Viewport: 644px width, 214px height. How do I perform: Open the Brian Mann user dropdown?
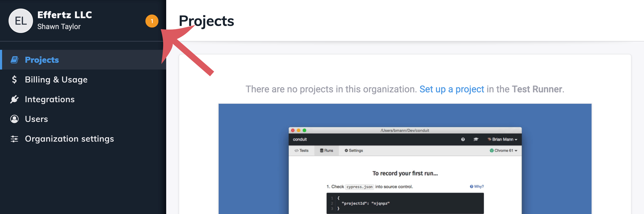(x=502, y=139)
